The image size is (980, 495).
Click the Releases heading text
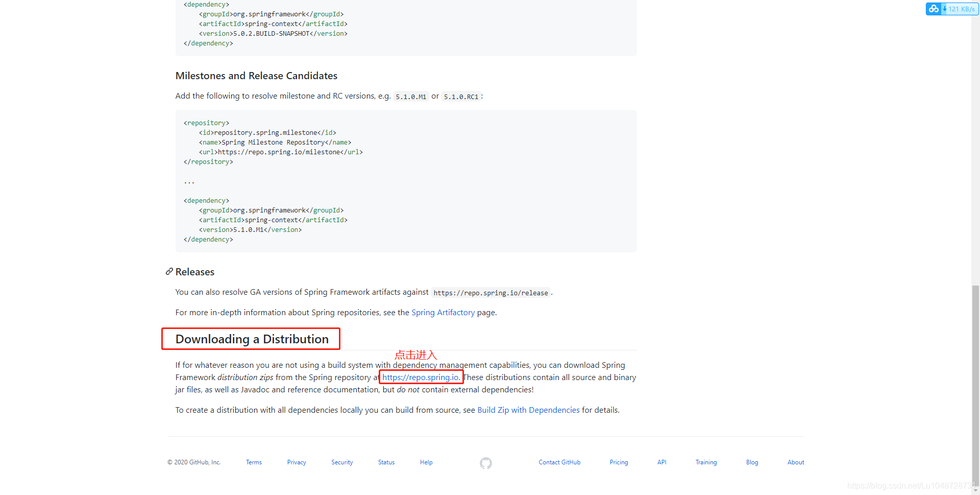[x=195, y=272]
